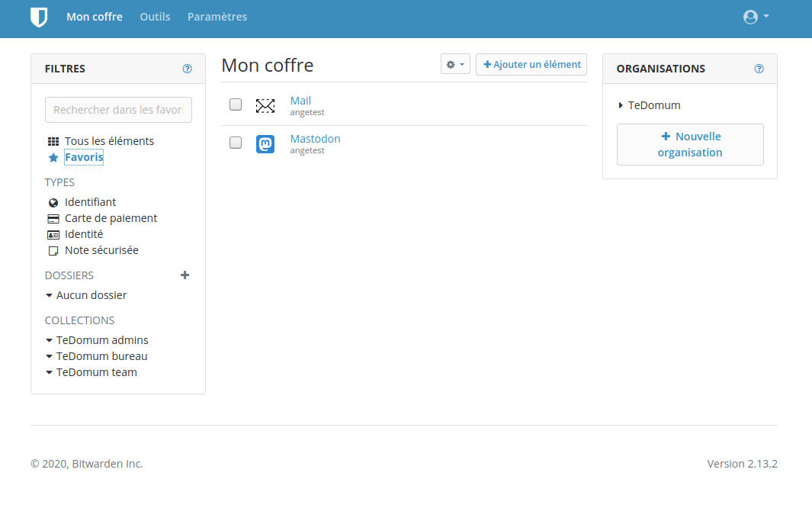Focus the favorites search field

118,110
